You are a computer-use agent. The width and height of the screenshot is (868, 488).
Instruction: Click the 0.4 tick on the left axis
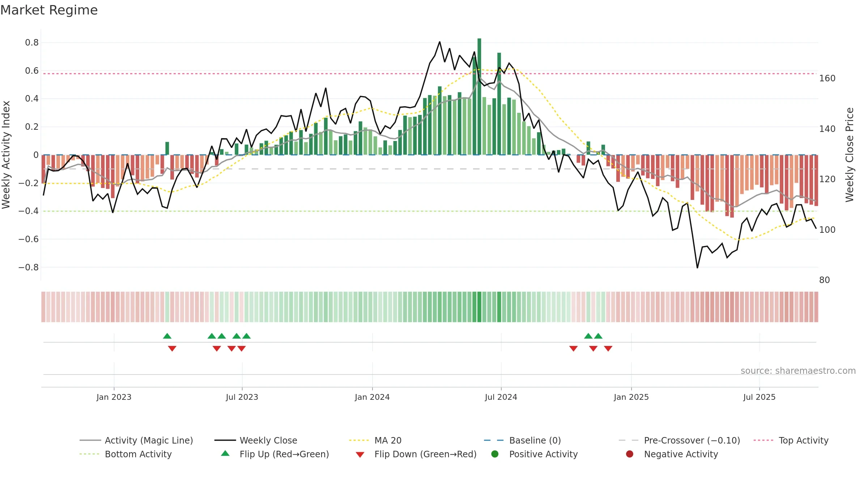pos(32,99)
